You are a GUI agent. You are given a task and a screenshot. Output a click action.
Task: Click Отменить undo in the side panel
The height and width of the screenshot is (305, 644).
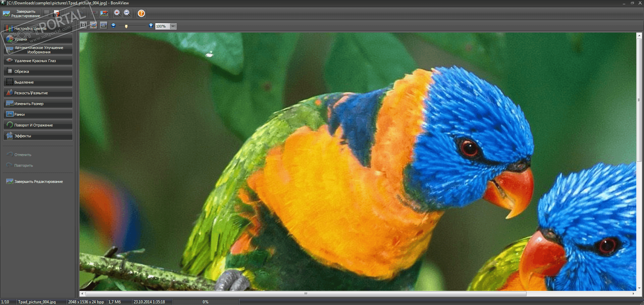click(19, 155)
